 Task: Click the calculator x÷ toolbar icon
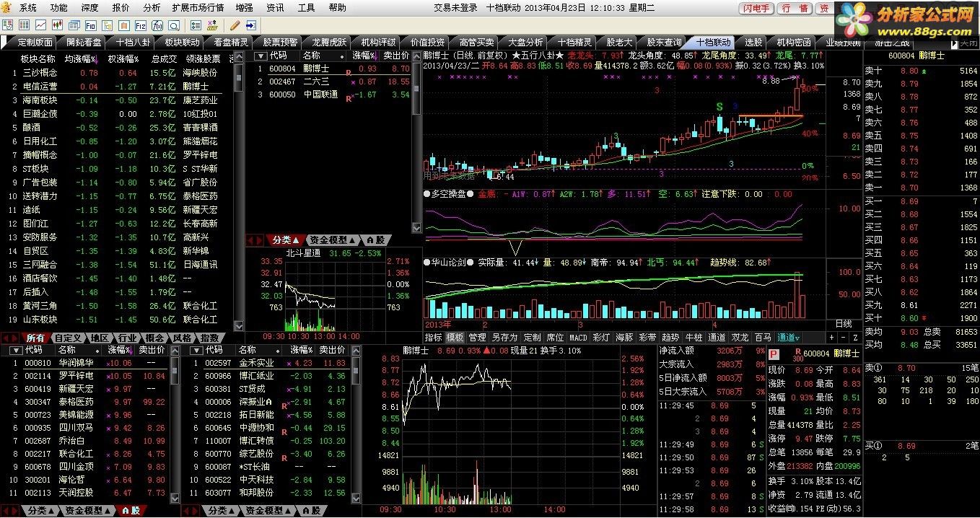(x=213, y=25)
